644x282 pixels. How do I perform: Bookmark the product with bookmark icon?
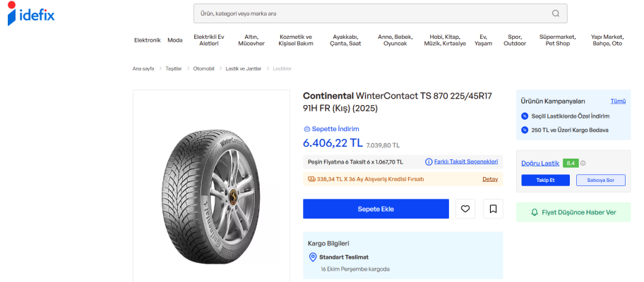(x=493, y=209)
